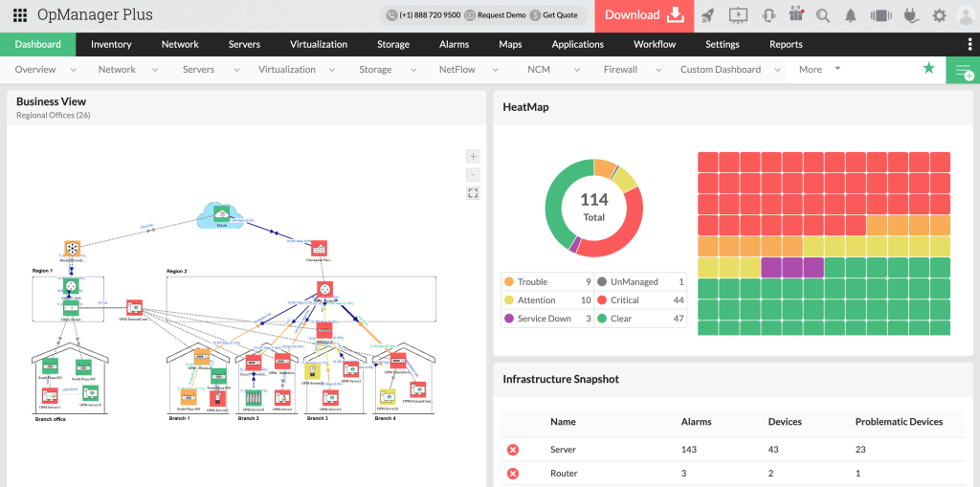Expand the Custom Dashboard dropdown chevron
Image resolution: width=980 pixels, height=487 pixels.
point(778,70)
